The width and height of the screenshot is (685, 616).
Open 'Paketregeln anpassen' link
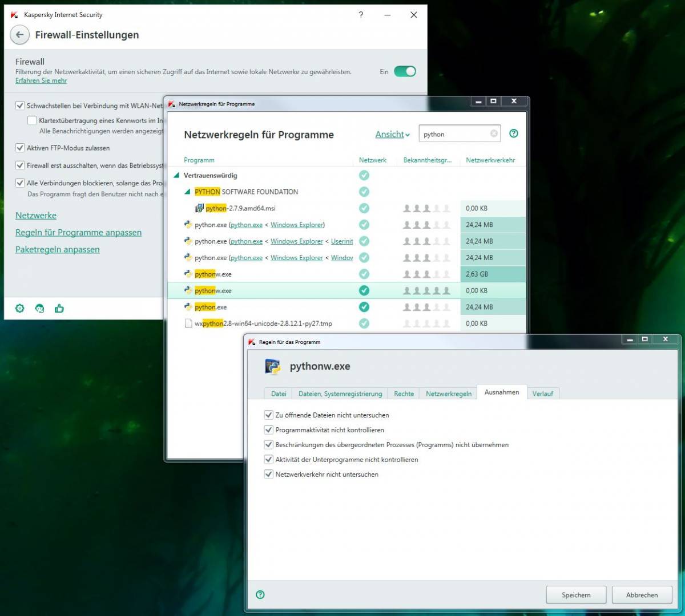click(58, 250)
